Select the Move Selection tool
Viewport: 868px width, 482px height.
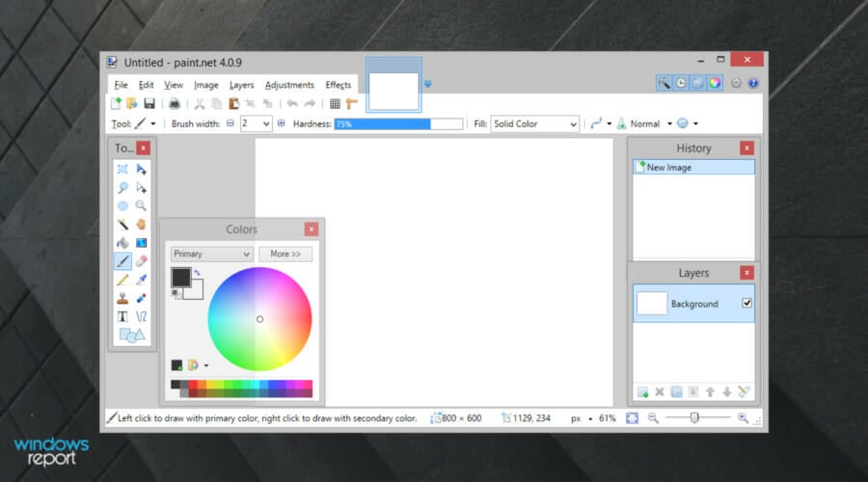click(141, 188)
